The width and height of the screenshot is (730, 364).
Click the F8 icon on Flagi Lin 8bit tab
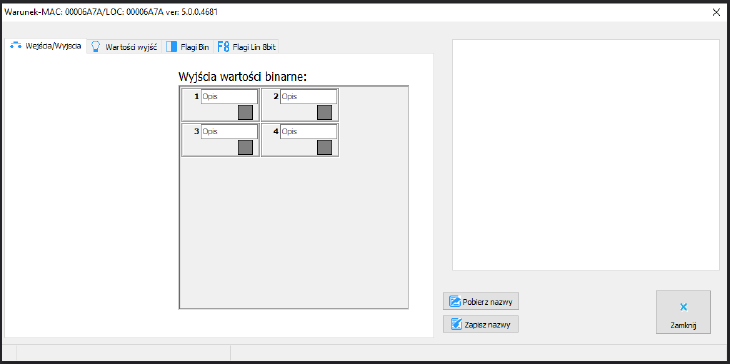pos(223,47)
